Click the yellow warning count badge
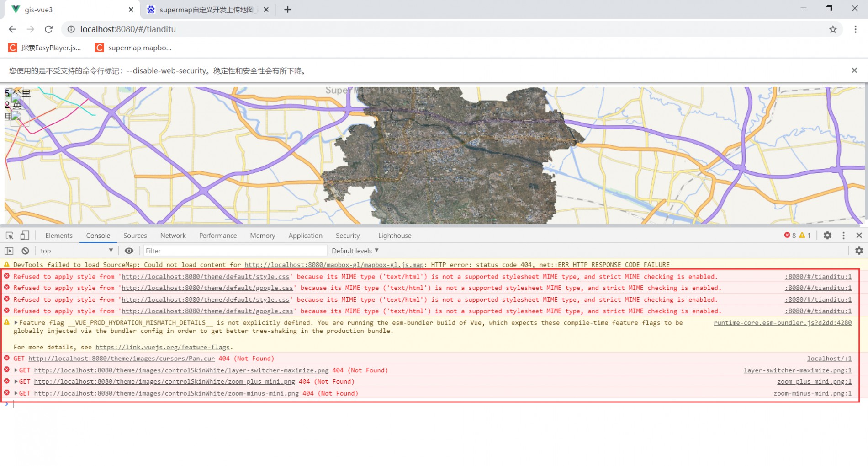868x466 pixels. 805,236
